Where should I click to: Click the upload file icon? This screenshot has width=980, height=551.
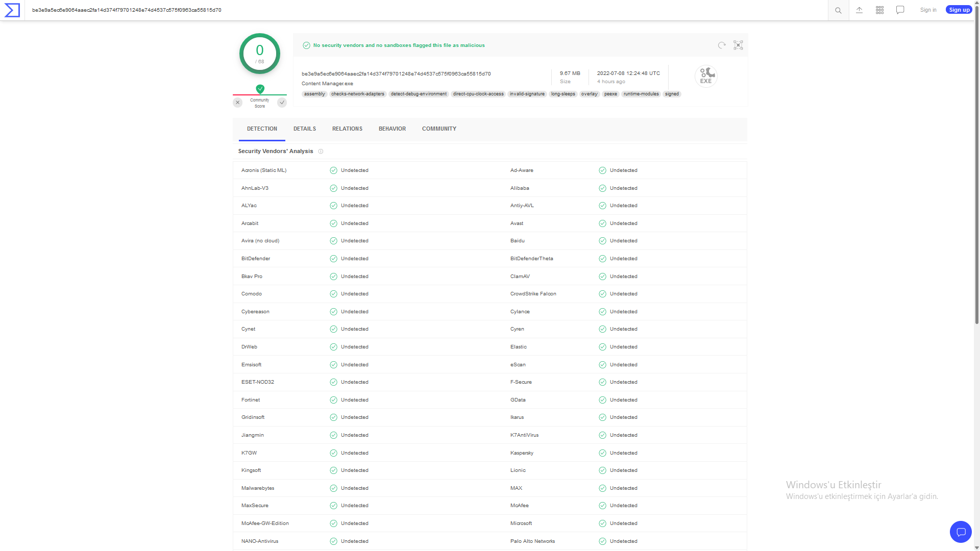tap(859, 10)
